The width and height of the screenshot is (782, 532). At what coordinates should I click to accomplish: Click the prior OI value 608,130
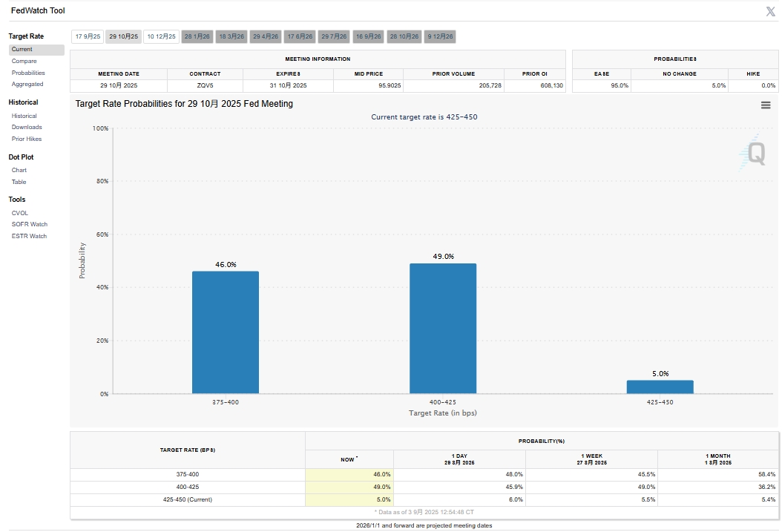coord(551,86)
